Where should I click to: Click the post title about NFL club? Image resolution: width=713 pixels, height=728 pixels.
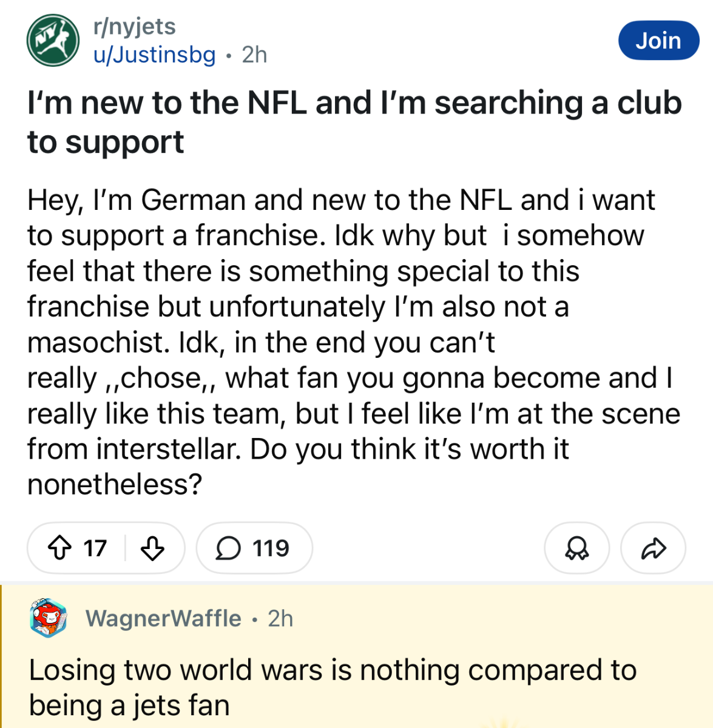[x=354, y=122]
